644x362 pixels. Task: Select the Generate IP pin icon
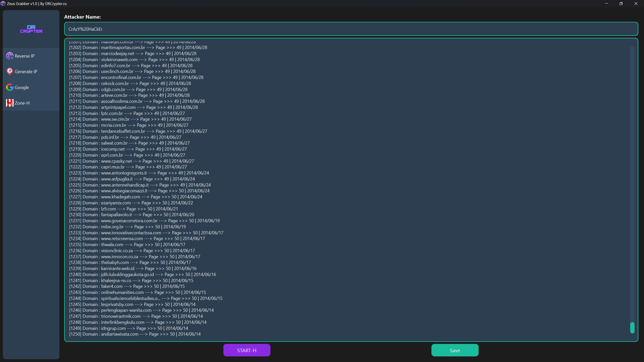tap(10, 71)
